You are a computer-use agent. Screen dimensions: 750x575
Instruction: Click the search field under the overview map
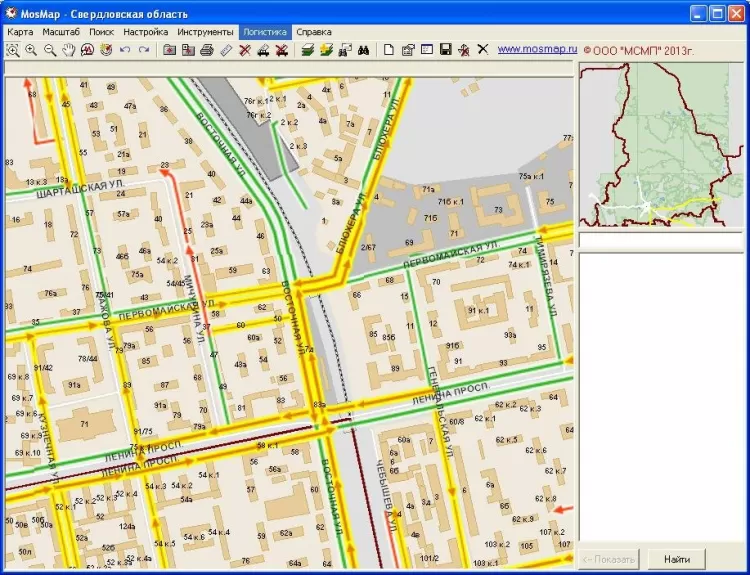[661, 240]
